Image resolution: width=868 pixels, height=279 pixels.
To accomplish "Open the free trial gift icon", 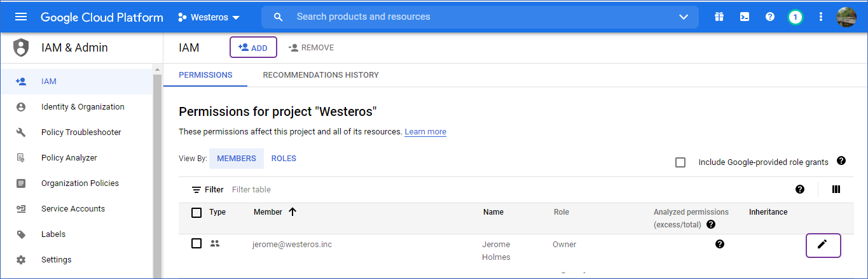I will pyautogui.click(x=719, y=17).
